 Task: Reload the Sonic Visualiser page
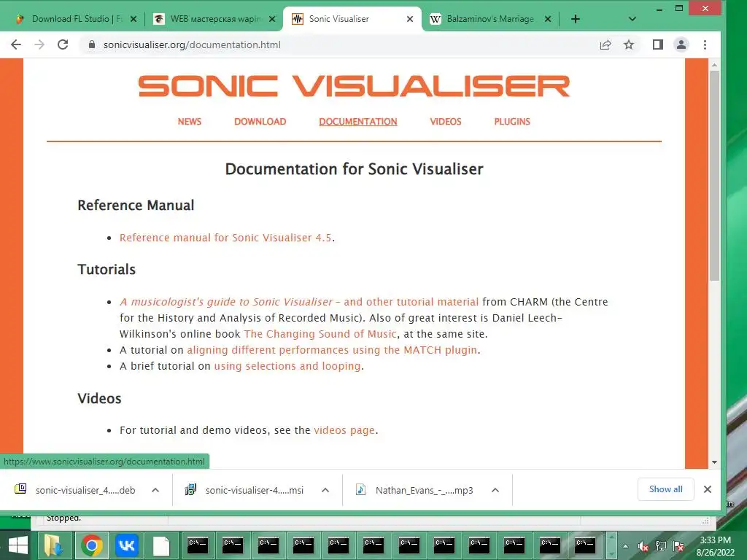(x=63, y=44)
